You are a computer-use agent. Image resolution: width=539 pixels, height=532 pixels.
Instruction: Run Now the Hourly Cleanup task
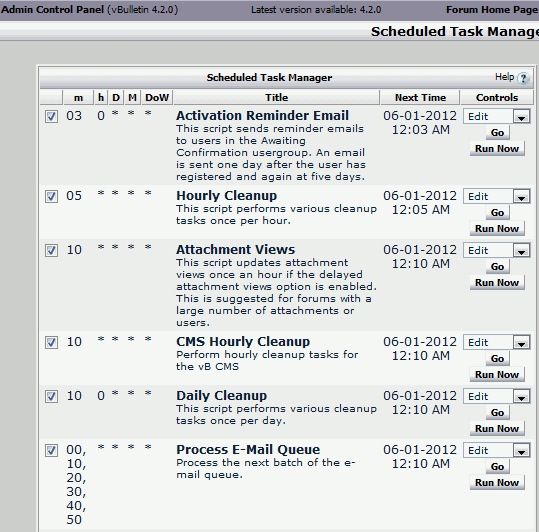click(497, 229)
